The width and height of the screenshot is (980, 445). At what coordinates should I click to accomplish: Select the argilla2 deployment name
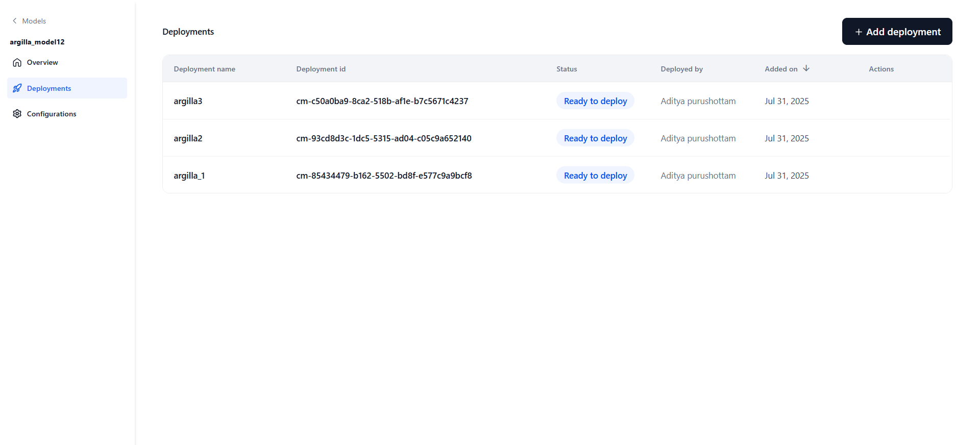tap(188, 138)
